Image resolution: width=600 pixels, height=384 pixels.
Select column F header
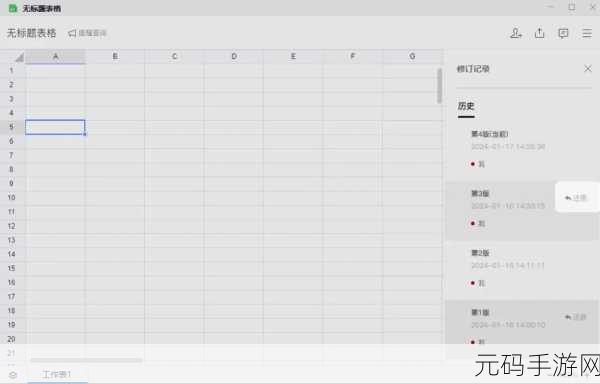352,57
